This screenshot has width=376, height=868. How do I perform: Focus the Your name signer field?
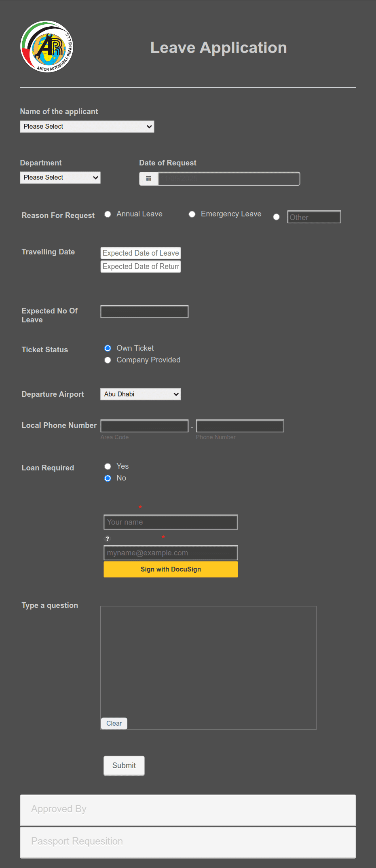[171, 522]
